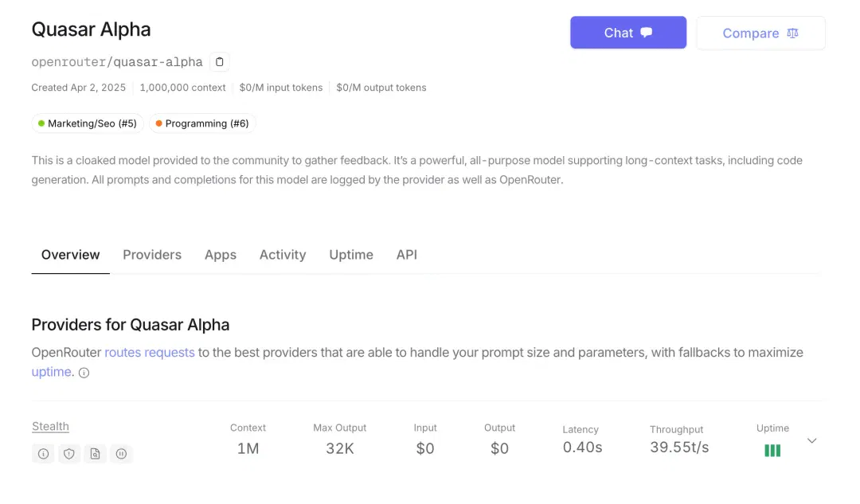Image resolution: width=860 pixels, height=504 pixels.
Task: Click the 'Providers for Quasar Alpha' heading
Action: (131, 325)
